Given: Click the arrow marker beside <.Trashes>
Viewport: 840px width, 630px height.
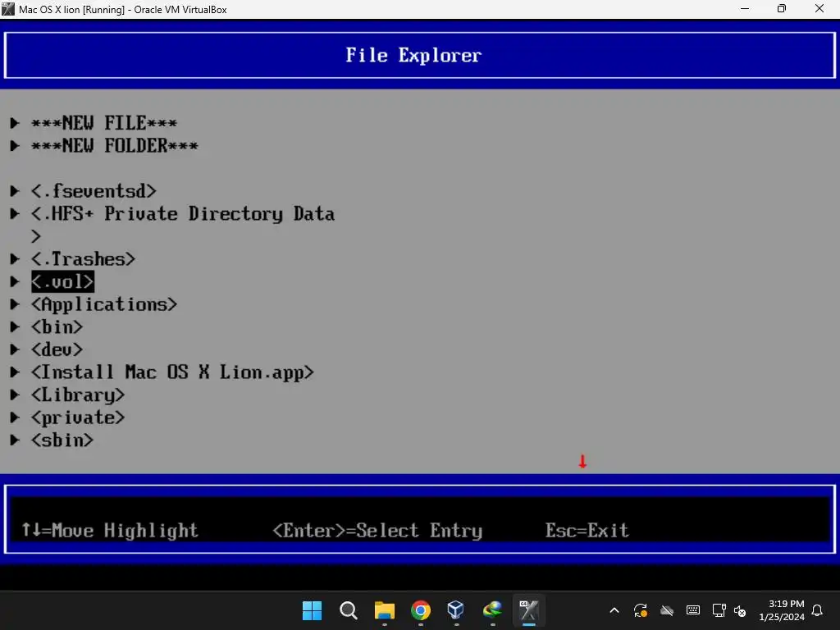Looking at the screenshot, I should click(15, 259).
